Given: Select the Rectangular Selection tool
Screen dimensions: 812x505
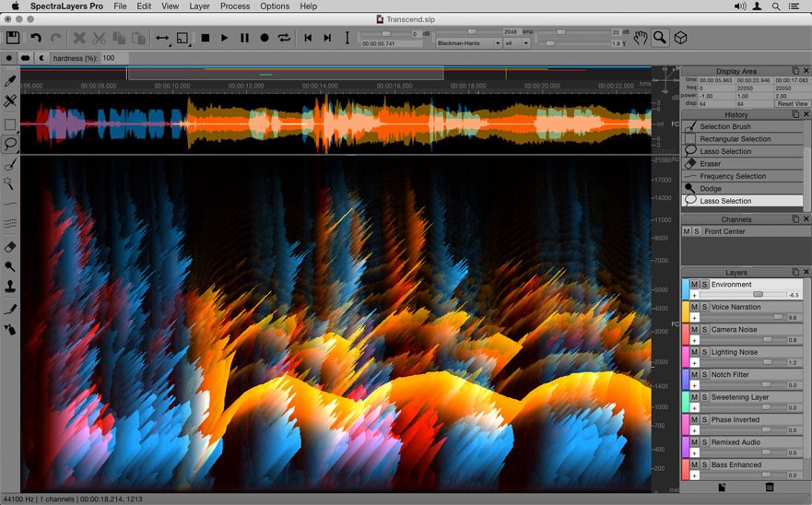Looking at the screenshot, I should tap(10, 124).
